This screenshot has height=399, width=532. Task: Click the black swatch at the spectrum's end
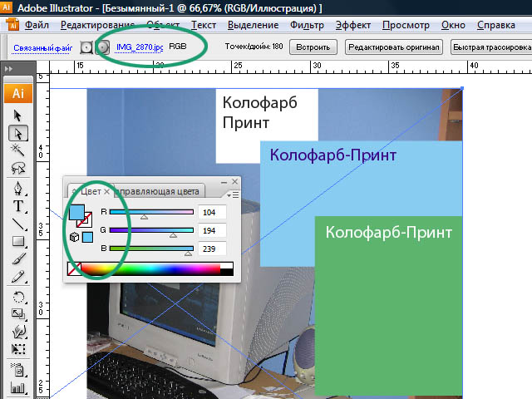coord(227,272)
